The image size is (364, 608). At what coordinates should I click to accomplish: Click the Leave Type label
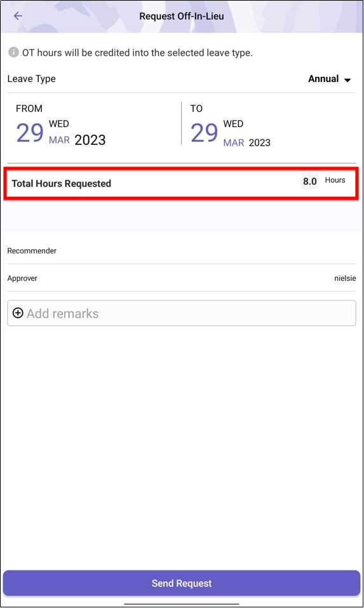[x=31, y=79]
